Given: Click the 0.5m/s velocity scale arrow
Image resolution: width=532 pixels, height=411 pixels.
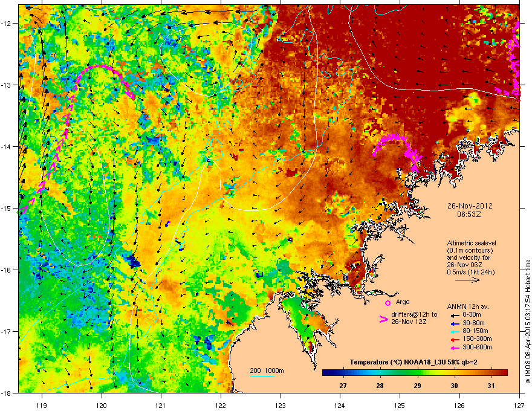Looking at the screenshot, I should pyautogui.click(x=467, y=280).
